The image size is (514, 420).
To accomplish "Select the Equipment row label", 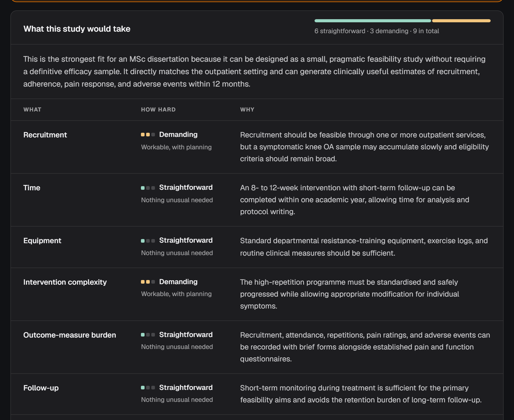I will click(x=42, y=241).
